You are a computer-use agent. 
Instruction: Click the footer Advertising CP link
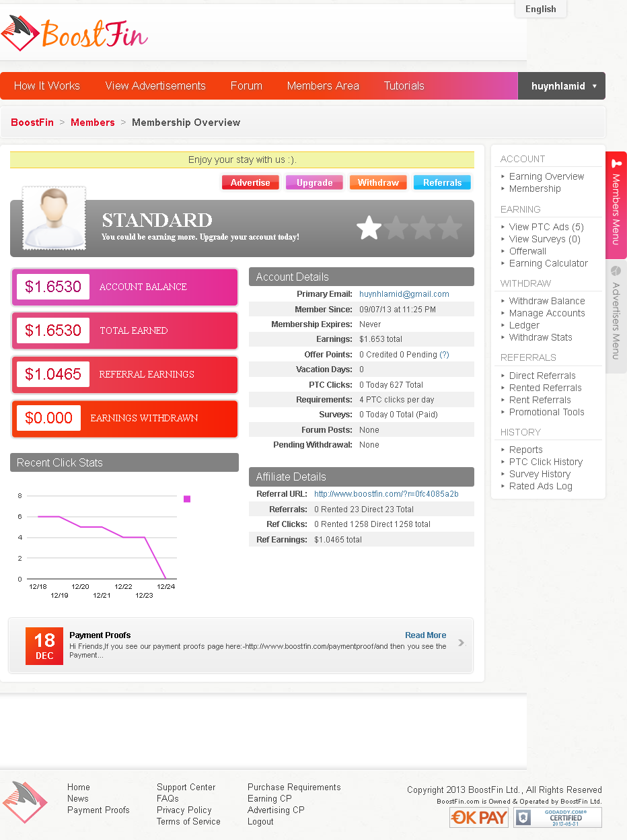pyautogui.click(x=276, y=810)
